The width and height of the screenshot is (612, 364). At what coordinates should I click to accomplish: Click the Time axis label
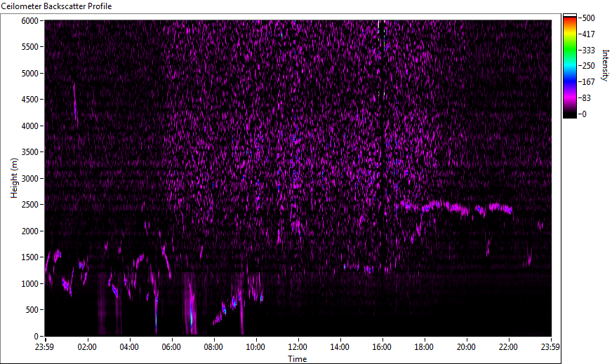tap(298, 359)
